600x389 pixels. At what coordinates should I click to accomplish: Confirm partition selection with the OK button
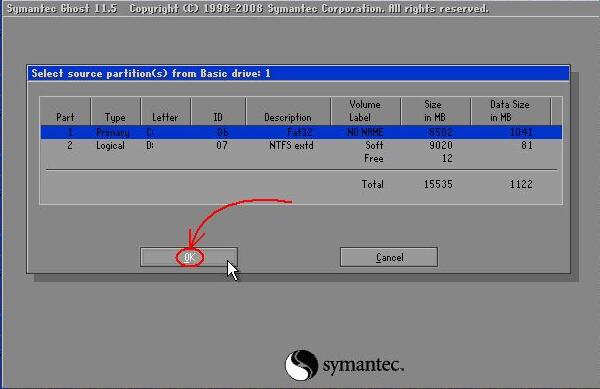(189, 257)
